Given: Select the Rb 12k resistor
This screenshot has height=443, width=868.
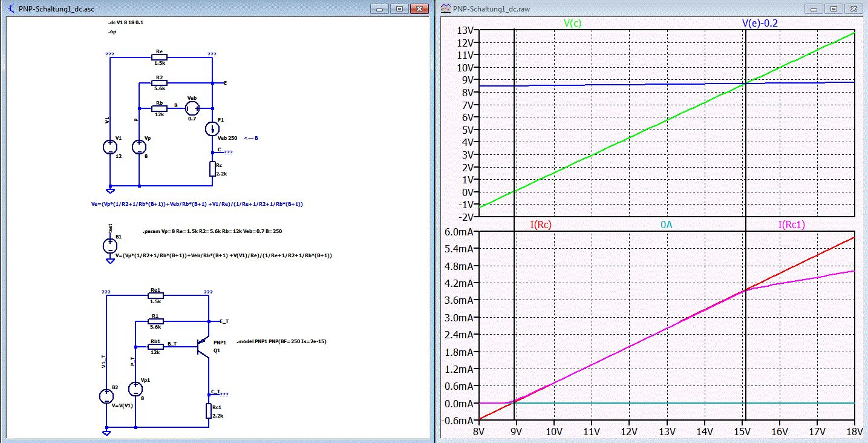Looking at the screenshot, I should (x=159, y=108).
